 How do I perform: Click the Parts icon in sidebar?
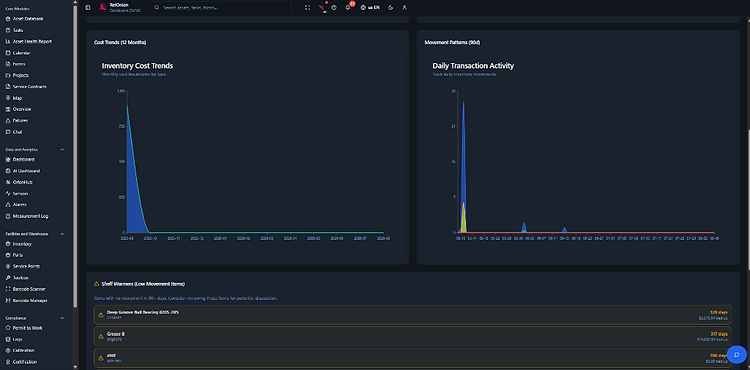coord(8,255)
